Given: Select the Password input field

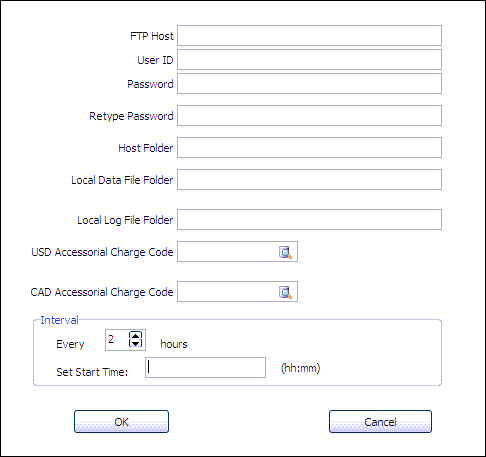Looking at the screenshot, I should pyautogui.click(x=309, y=83).
